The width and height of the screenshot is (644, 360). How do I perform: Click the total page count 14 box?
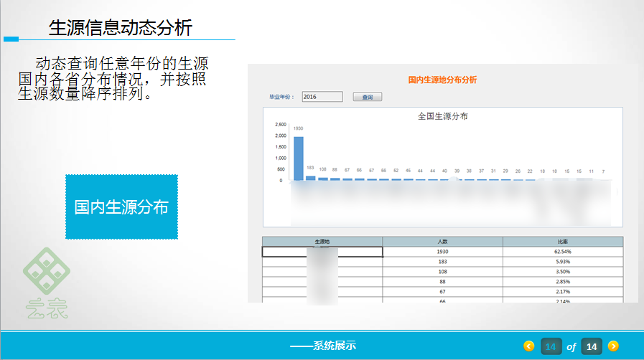(592, 346)
